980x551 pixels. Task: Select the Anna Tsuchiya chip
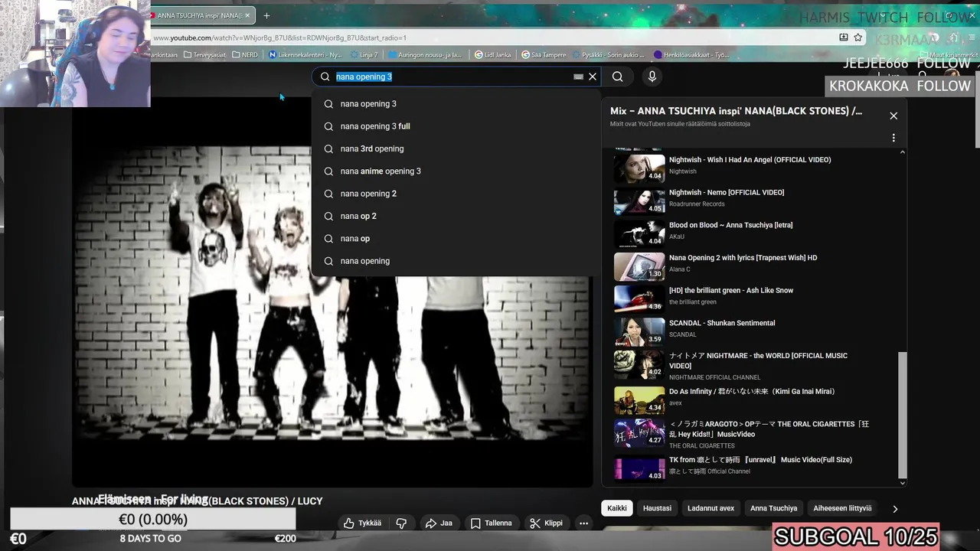tap(773, 508)
